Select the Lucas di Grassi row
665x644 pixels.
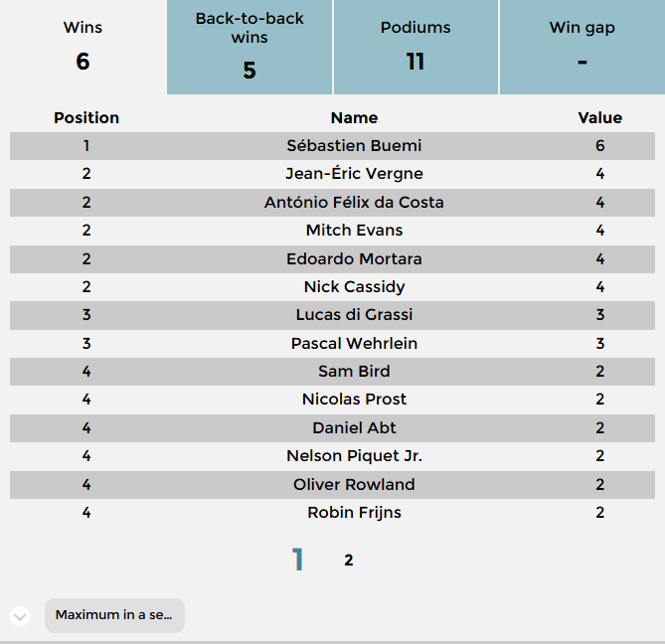(354, 315)
